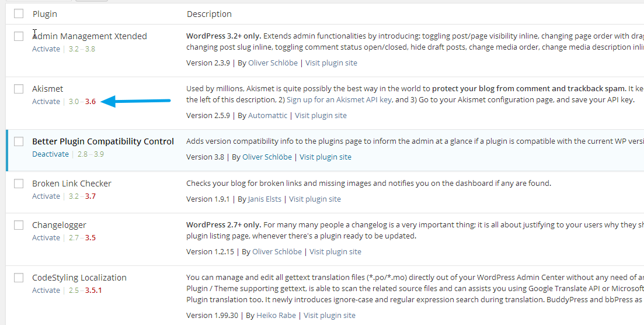Open Automattic author link

268,116
